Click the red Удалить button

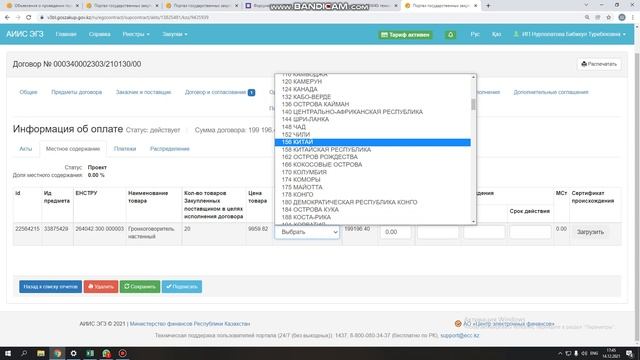coord(101,287)
